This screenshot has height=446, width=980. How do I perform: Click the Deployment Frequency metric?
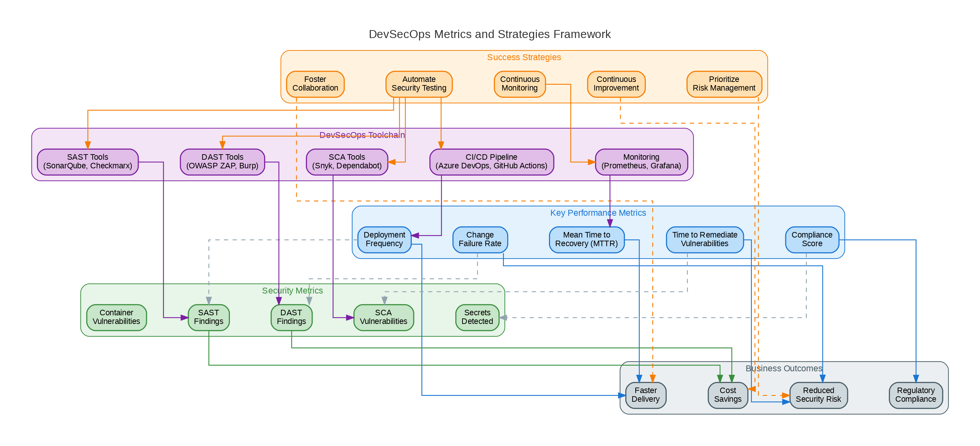point(384,239)
